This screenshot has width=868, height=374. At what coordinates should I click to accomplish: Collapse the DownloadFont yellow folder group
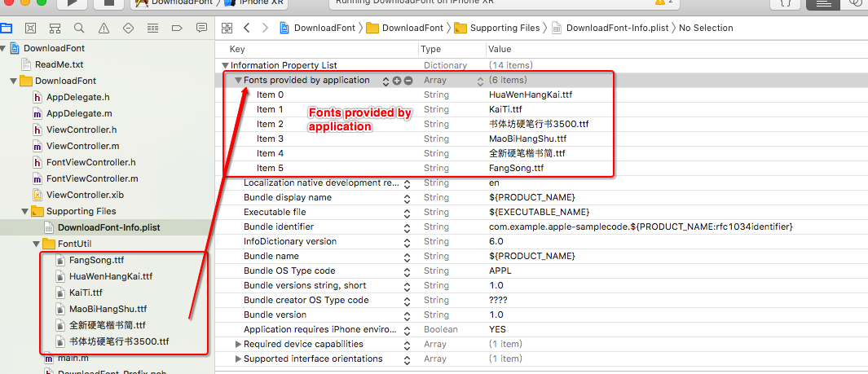(13, 81)
